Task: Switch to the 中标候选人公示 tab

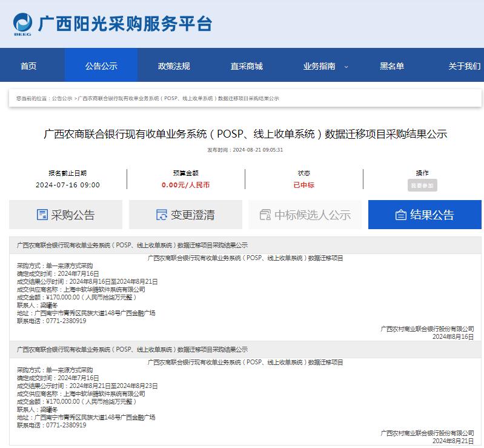Action: click(305, 215)
